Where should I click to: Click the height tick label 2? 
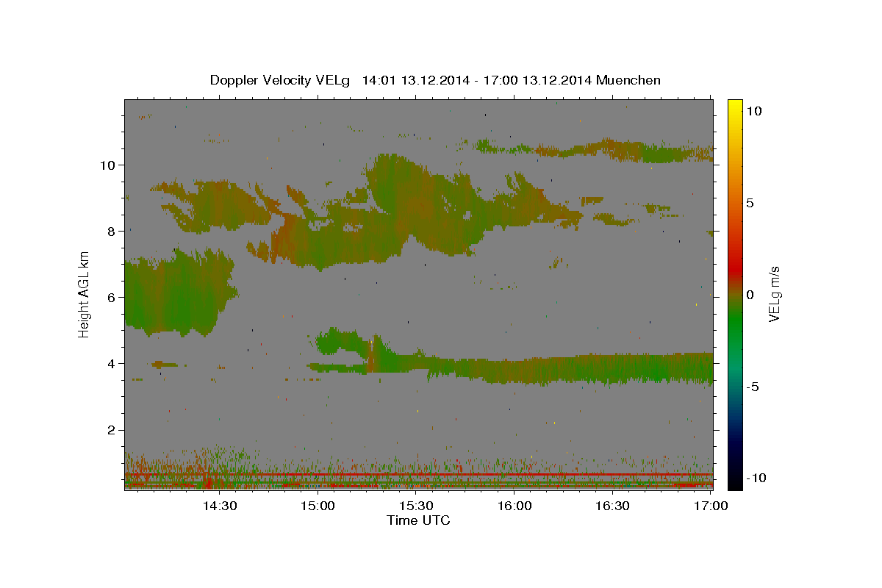click(112, 430)
